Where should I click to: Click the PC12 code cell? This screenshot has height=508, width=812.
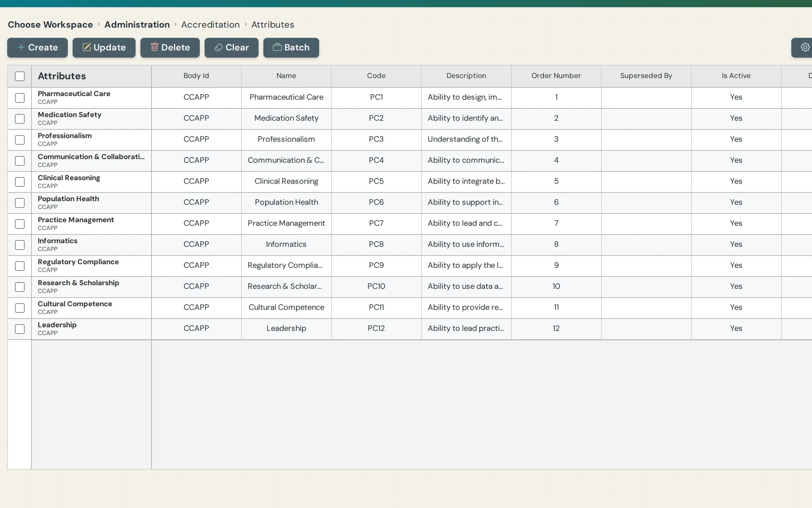point(376,328)
